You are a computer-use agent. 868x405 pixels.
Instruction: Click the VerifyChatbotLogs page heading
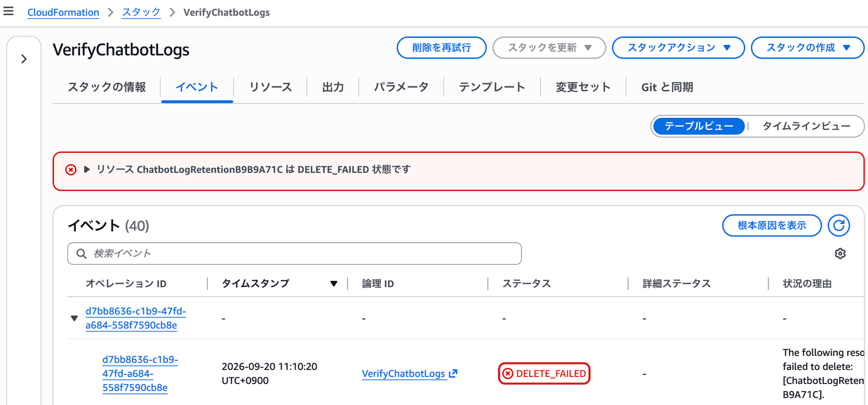(x=121, y=50)
